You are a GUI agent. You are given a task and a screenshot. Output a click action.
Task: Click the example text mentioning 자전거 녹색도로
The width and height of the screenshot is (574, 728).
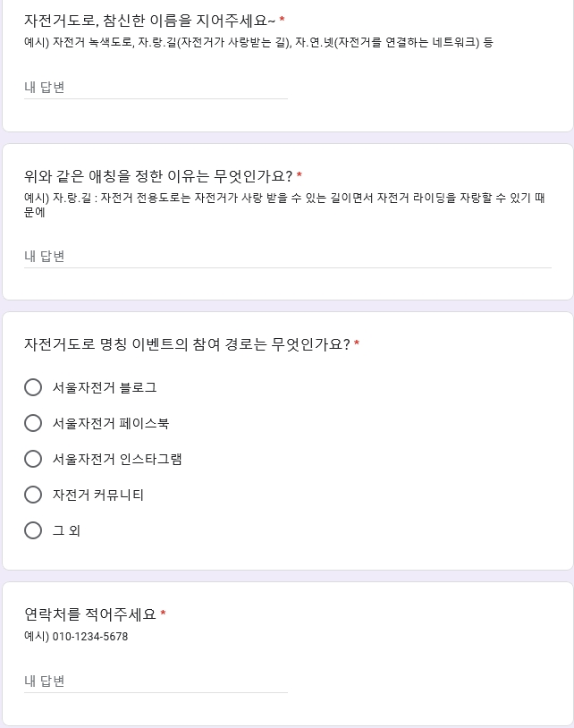258,43
